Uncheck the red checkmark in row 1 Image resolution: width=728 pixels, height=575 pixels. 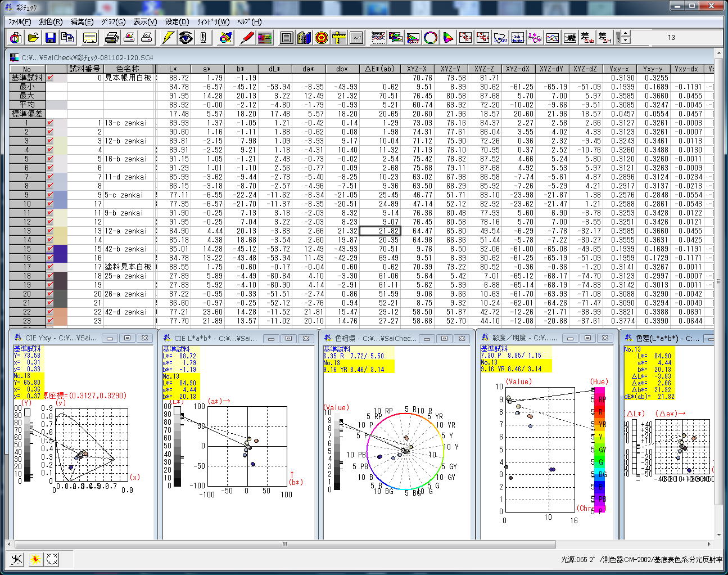click(x=51, y=123)
